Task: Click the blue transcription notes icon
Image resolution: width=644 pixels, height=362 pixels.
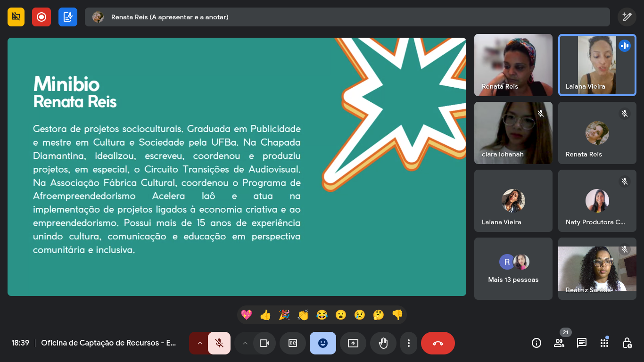Action: click(x=68, y=17)
